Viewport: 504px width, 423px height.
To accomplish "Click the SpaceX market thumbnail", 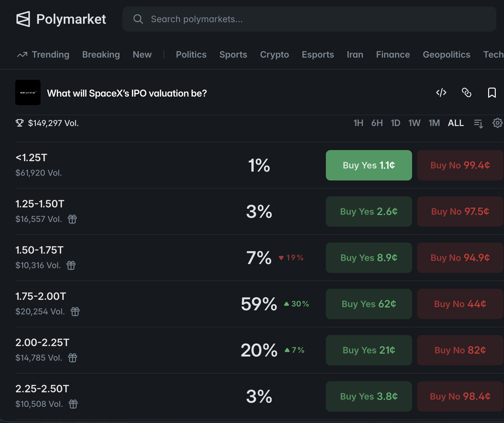I will [28, 92].
